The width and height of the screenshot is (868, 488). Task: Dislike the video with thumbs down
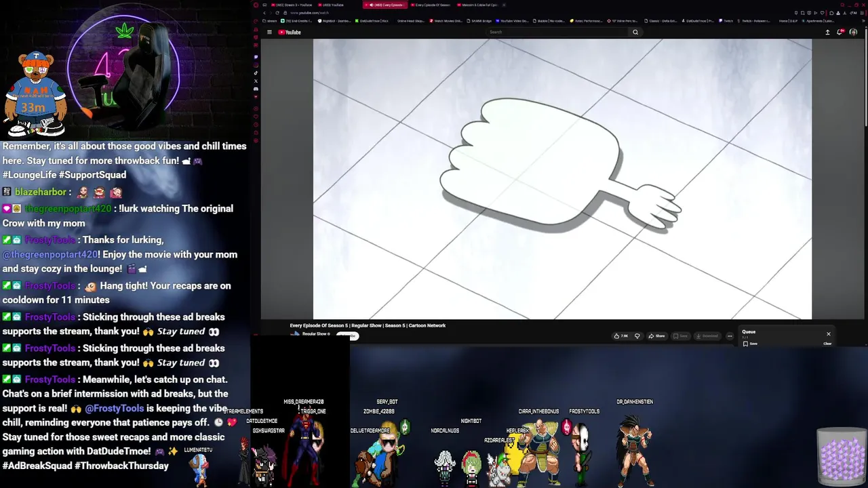pyautogui.click(x=637, y=335)
